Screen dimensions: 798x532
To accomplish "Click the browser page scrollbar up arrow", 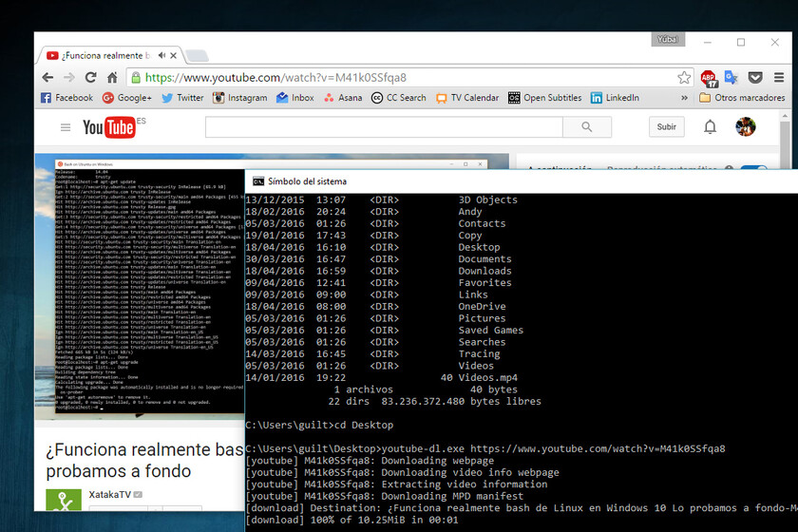I will point(785,116).
